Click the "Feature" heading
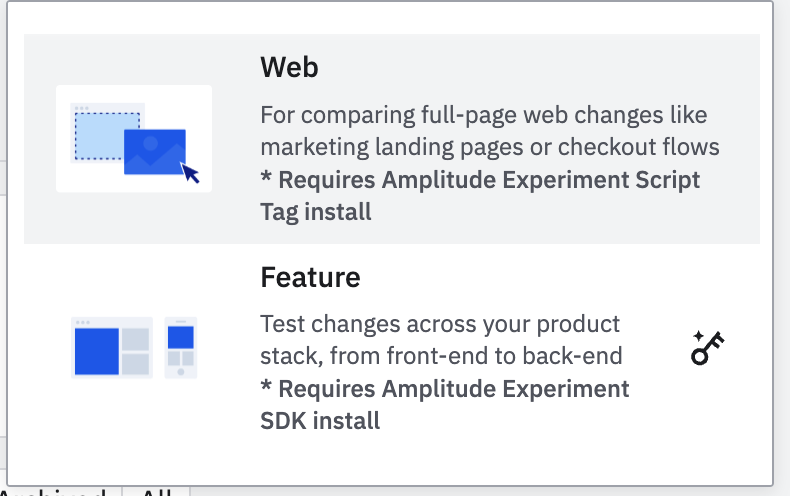This screenshot has height=496, width=790. click(310, 276)
